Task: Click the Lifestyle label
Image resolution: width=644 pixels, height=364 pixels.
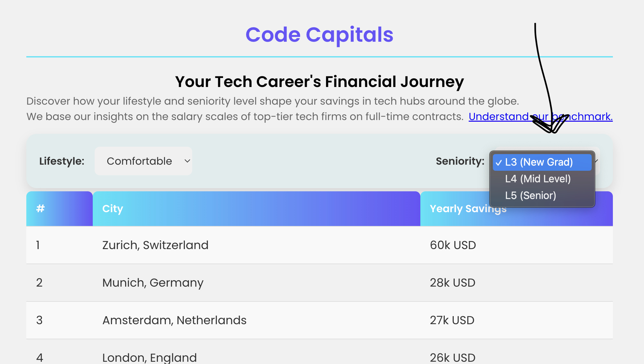Action: click(x=61, y=161)
